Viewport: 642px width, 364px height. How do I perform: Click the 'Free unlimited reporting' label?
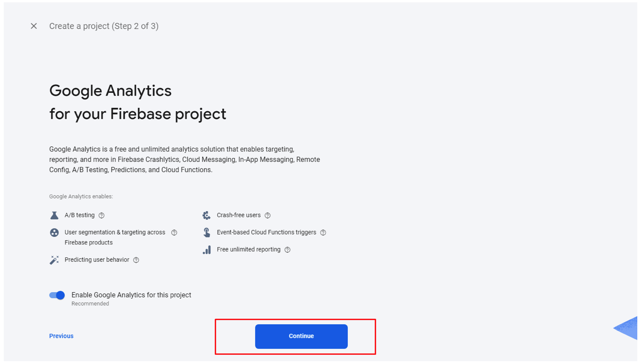[x=249, y=250]
